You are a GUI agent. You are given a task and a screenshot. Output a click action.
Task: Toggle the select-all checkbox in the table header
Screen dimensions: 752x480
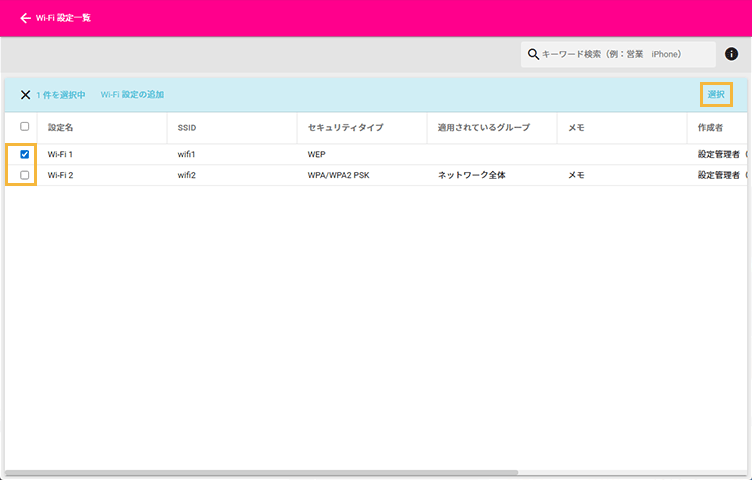pos(24,127)
